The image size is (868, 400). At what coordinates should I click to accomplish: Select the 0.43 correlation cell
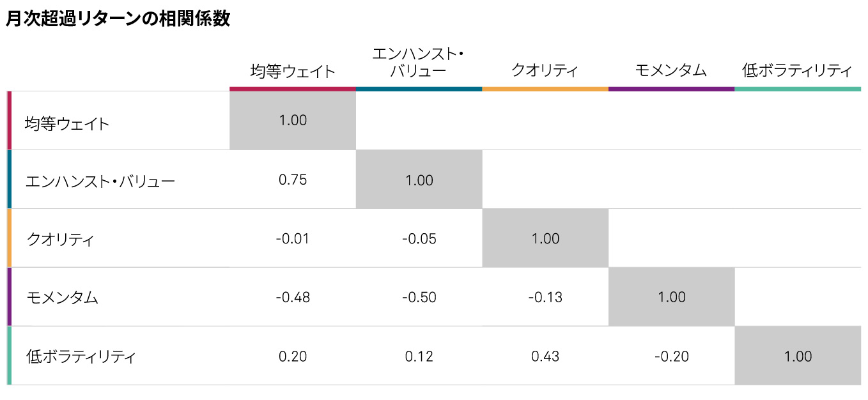[545, 356]
